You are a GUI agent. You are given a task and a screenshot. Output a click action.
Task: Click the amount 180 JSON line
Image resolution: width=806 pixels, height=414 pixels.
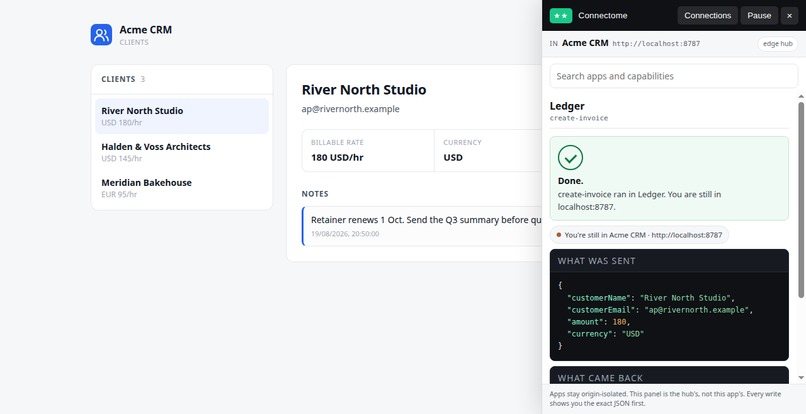(x=598, y=322)
